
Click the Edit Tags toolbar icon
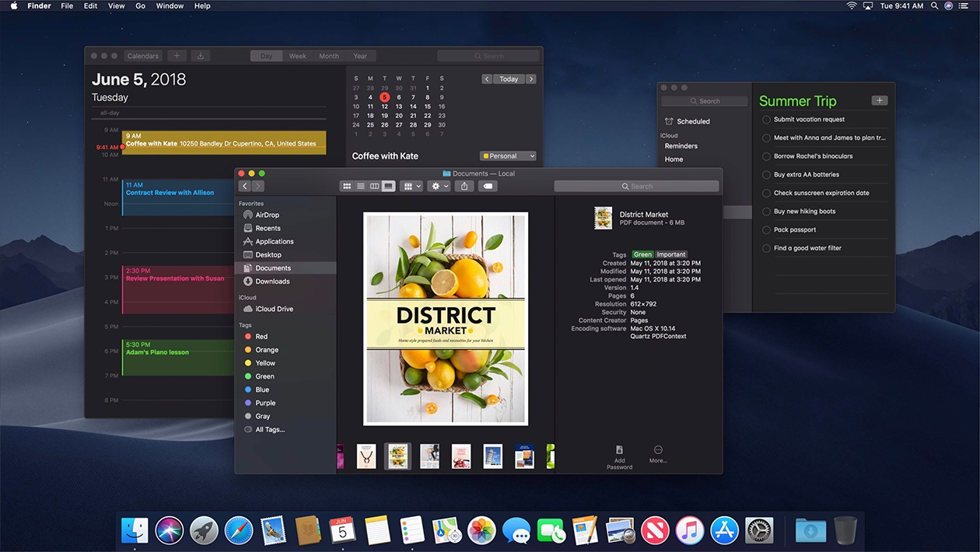(488, 187)
